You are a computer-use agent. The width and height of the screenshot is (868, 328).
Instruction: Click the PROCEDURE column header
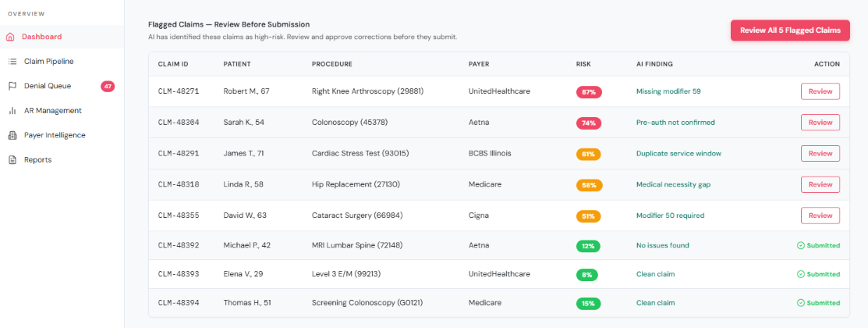click(332, 64)
